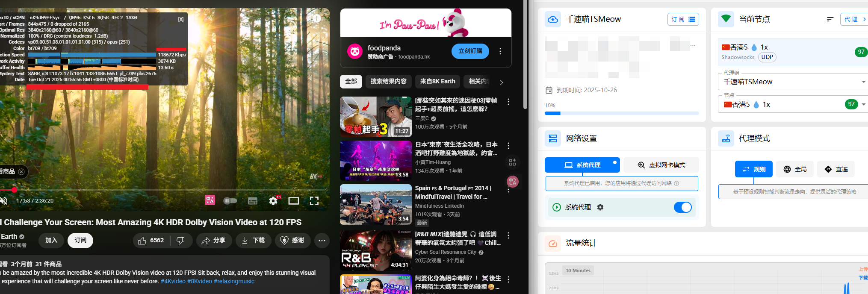Click the foodpanda 立刻訂購 button
The image size is (868, 294).
pyautogui.click(x=470, y=51)
